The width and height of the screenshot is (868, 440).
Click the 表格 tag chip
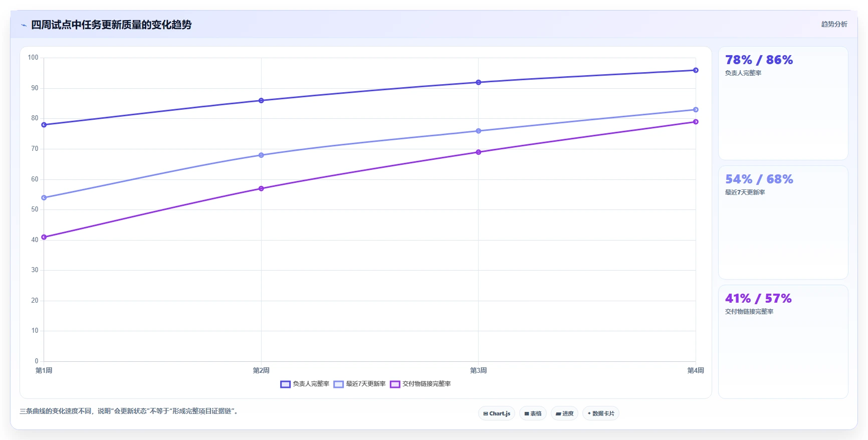pyautogui.click(x=533, y=413)
